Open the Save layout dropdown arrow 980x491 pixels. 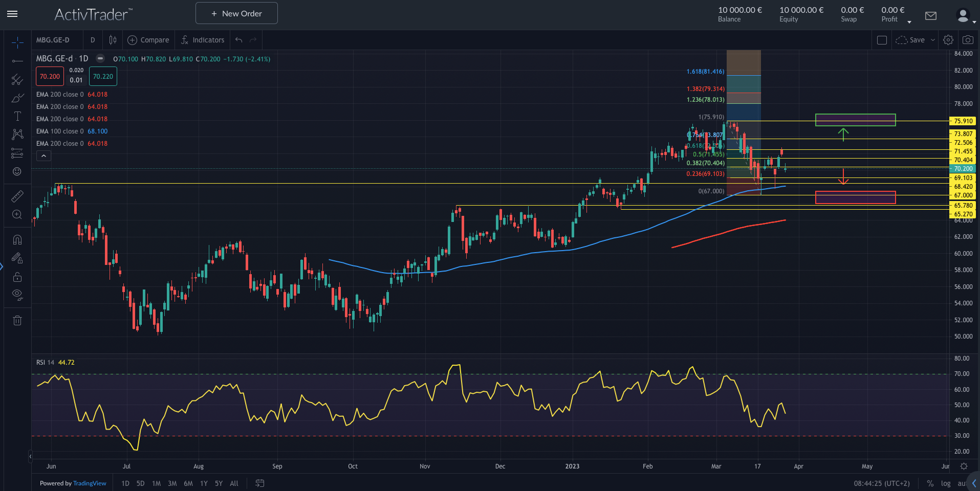[x=932, y=40]
